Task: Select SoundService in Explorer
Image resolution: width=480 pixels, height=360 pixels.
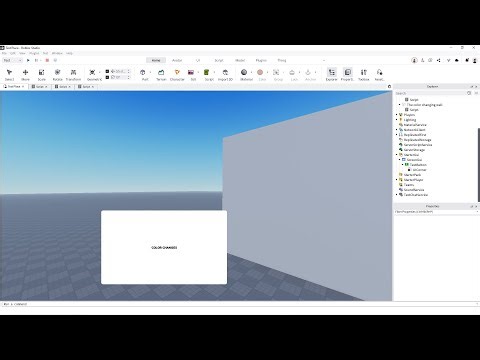Action: (x=414, y=190)
